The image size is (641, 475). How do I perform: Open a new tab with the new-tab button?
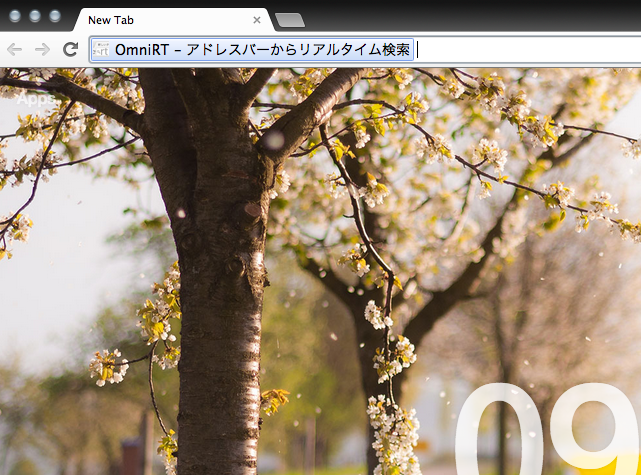289,20
